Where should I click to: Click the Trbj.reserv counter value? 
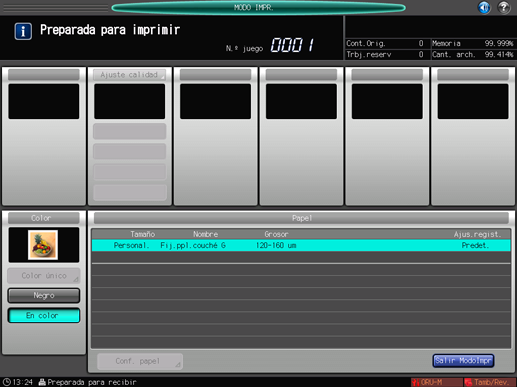tap(421, 54)
